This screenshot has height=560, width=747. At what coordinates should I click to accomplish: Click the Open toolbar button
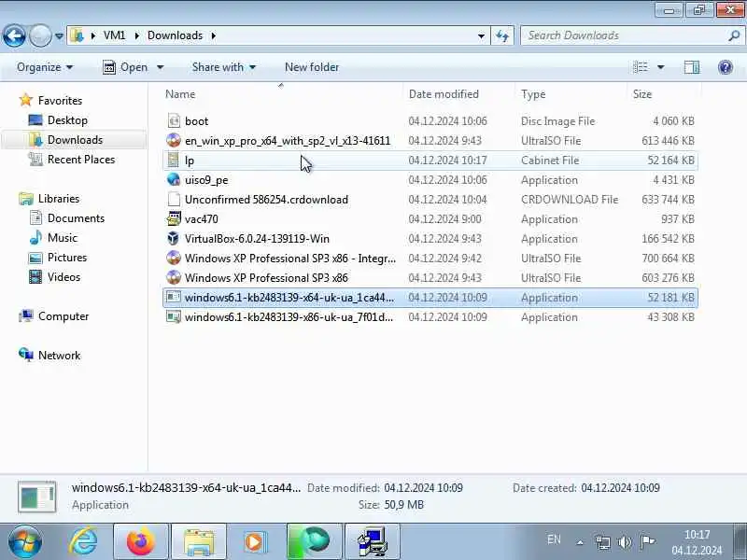(x=125, y=67)
